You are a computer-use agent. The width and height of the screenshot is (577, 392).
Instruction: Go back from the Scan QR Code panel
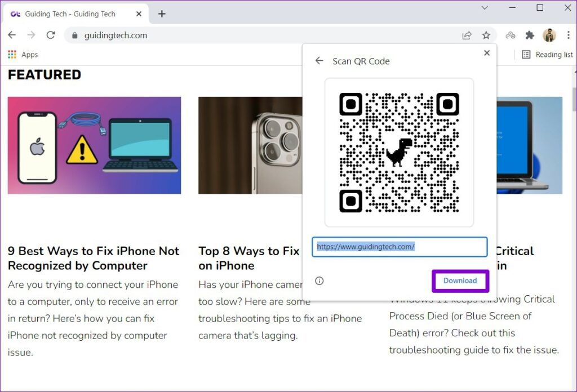[x=319, y=61]
